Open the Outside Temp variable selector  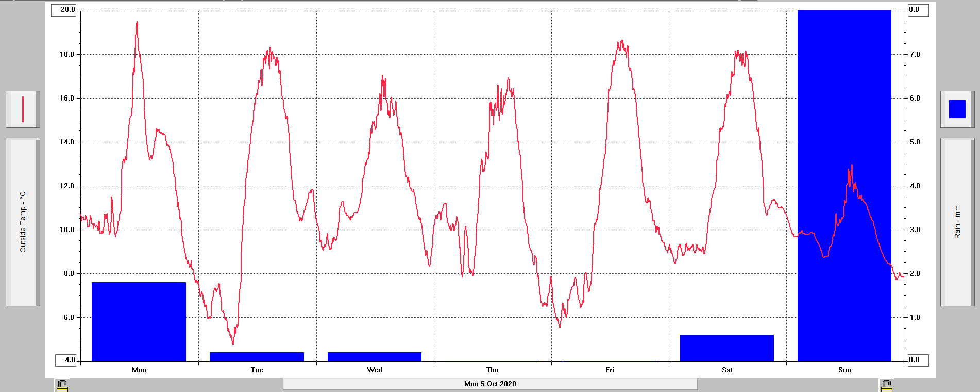[23, 222]
